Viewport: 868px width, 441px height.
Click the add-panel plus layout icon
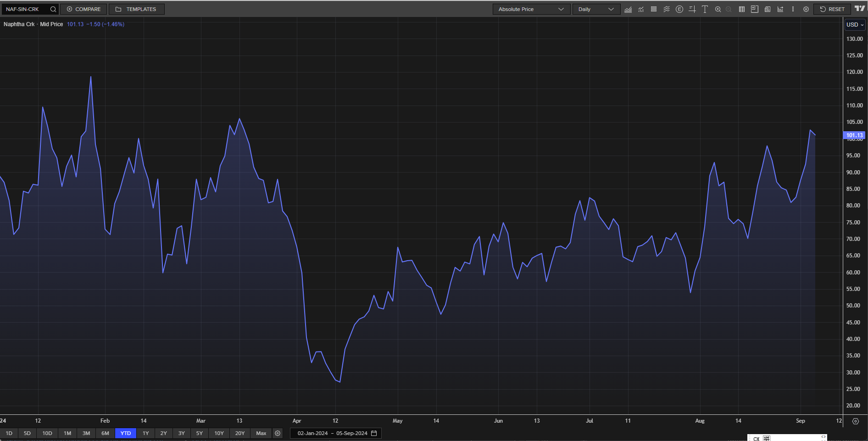click(755, 9)
